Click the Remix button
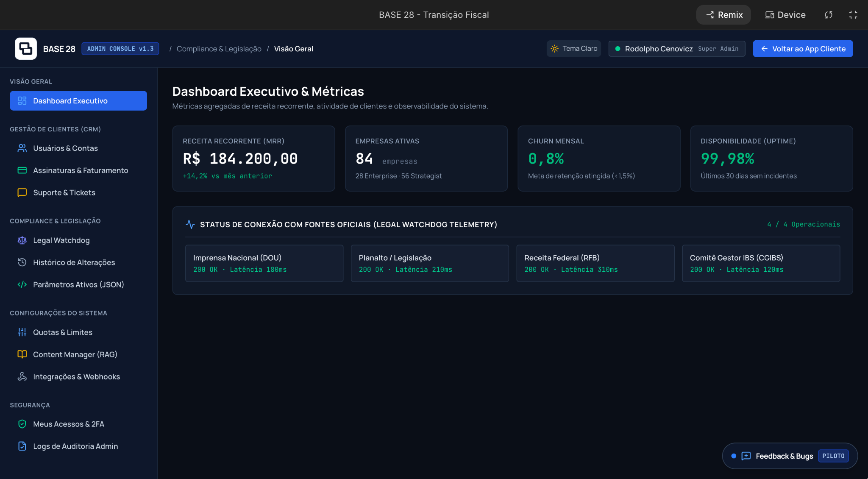Screen dimensions: 868x479 click(x=723, y=15)
